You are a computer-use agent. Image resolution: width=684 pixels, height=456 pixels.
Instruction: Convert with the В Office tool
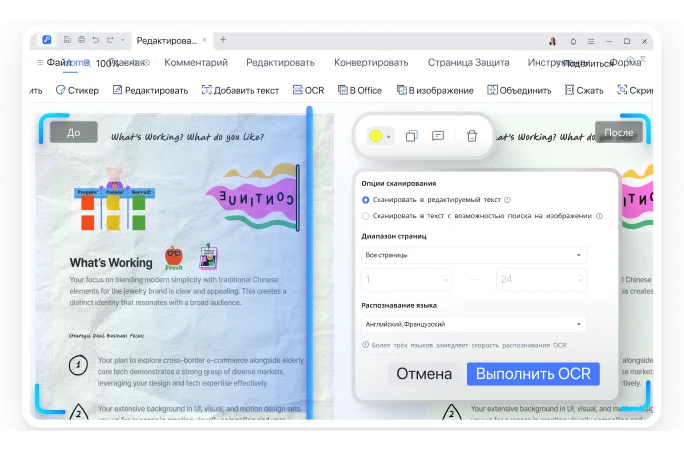pyautogui.click(x=360, y=90)
